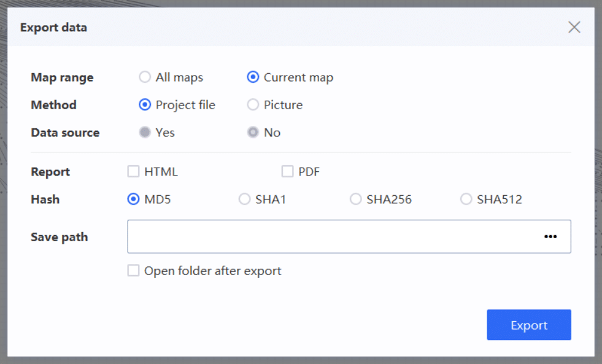Click the Method label
602x364 pixels.
pos(54,105)
